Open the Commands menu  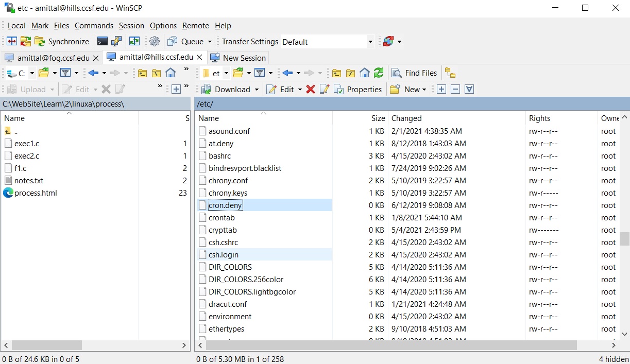pos(94,26)
